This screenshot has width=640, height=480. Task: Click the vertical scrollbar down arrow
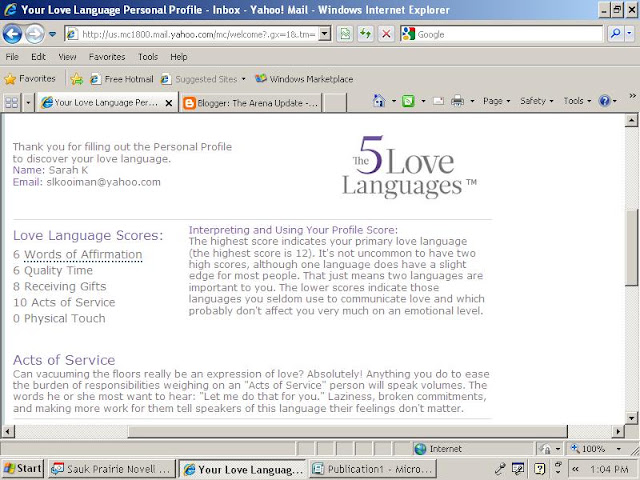point(631,418)
